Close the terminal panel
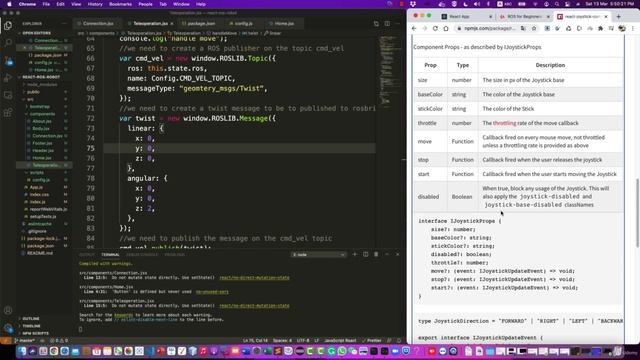The width and height of the screenshot is (640, 360). click(398, 254)
